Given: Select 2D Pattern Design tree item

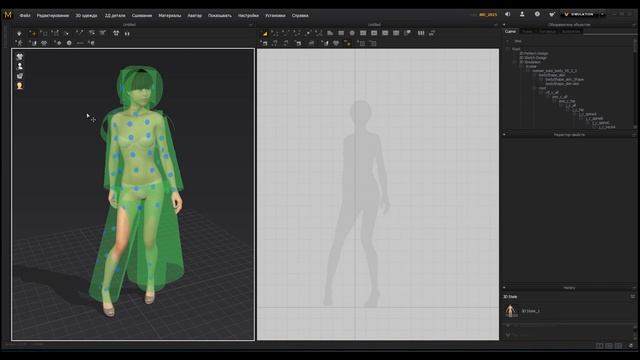Looking at the screenshot, I should [x=534, y=53].
